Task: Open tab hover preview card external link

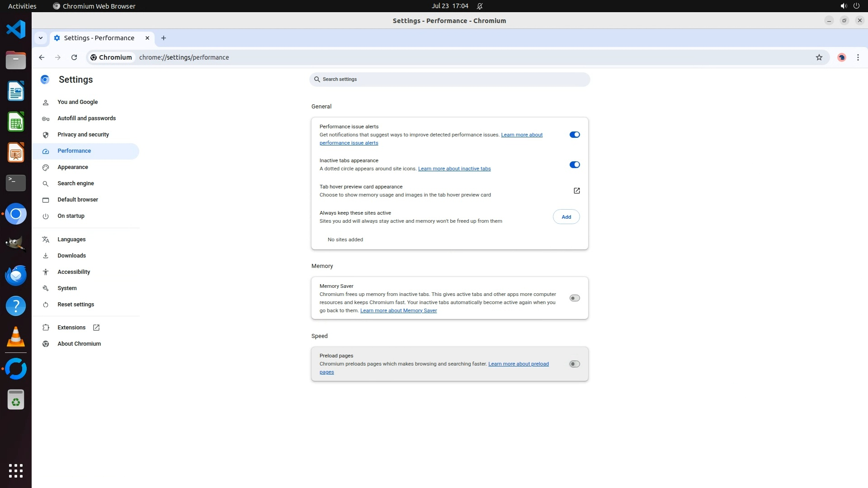Action: pos(576,191)
